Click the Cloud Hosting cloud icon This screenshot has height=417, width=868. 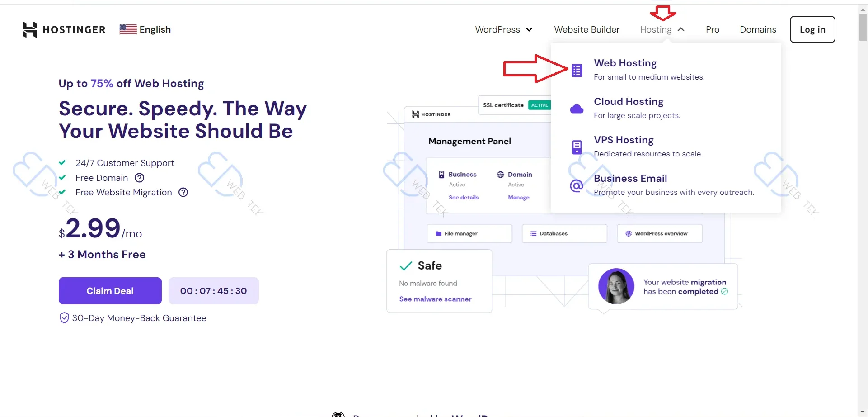pyautogui.click(x=577, y=109)
